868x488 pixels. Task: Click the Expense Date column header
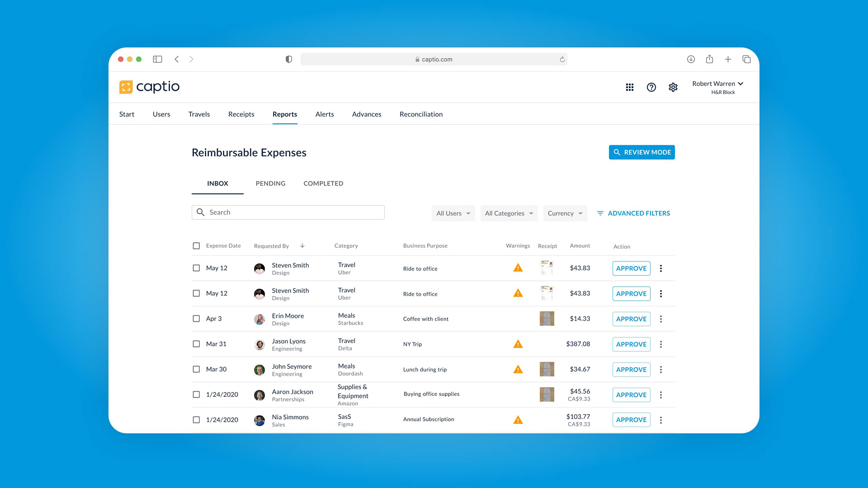coord(223,246)
